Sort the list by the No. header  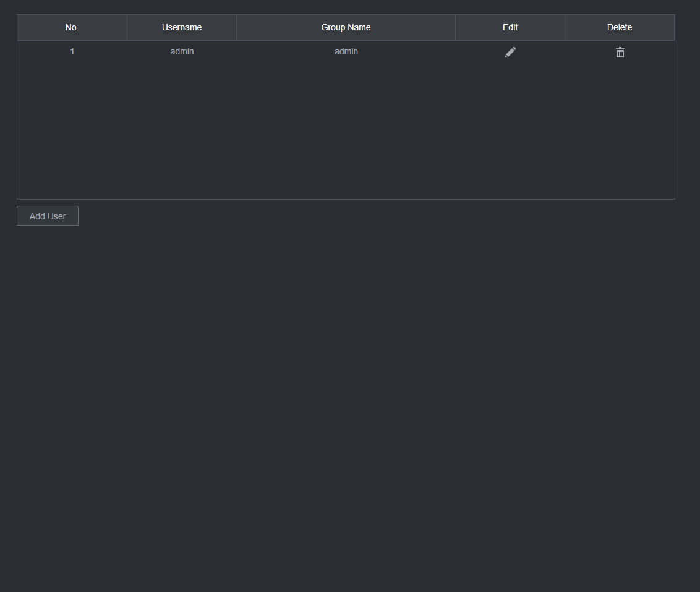[x=72, y=27]
